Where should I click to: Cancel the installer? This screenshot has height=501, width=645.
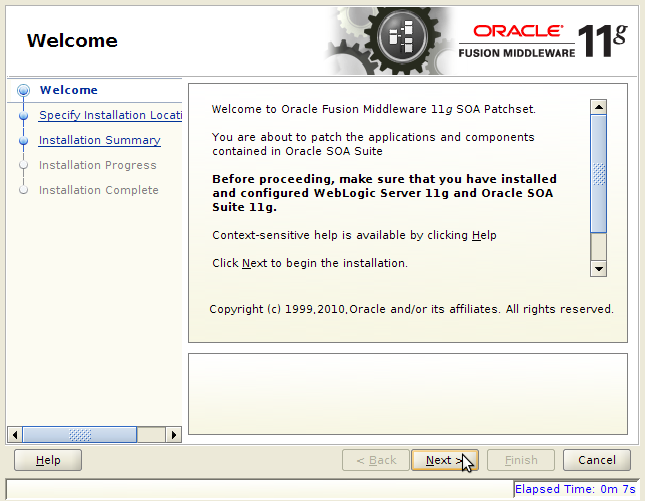[x=596, y=460]
